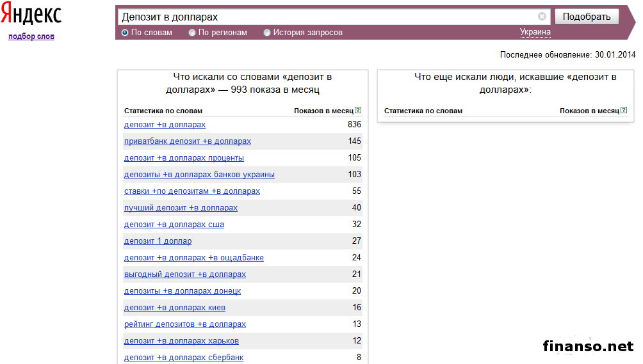Open 'депозиты +в долларах банков украины' link
This screenshot has height=364, width=643.
point(199,175)
